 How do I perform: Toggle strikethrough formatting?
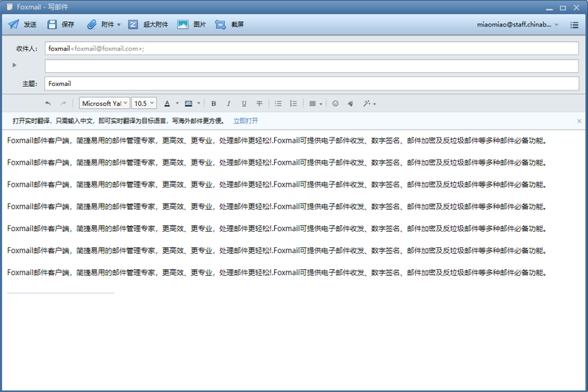[259, 104]
